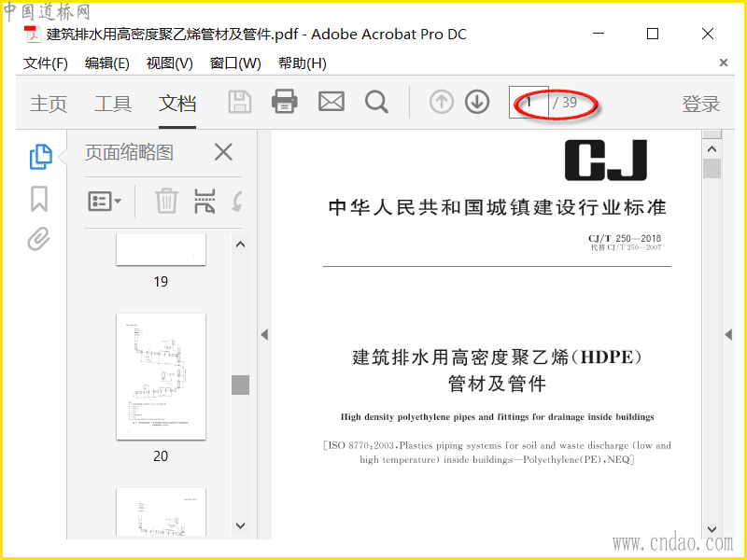Click the 登录 sign-in button
Screen dimensions: 747x560
(x=701, y=104)
